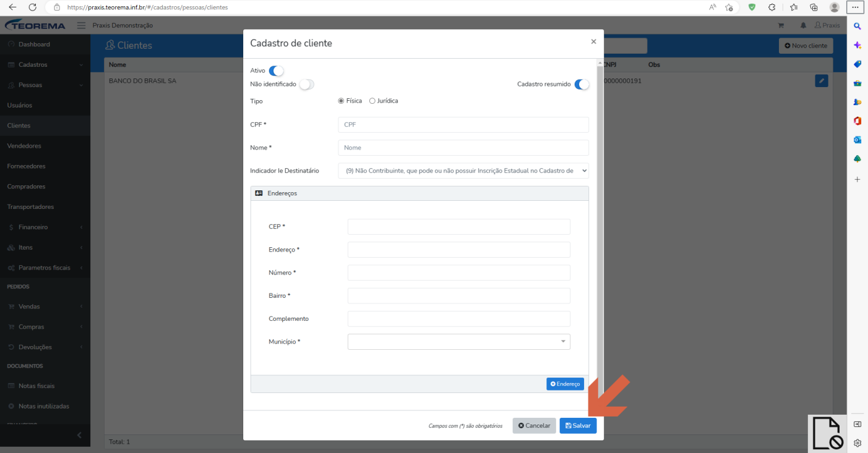Toggle the Ativo switch

point(277,71)
